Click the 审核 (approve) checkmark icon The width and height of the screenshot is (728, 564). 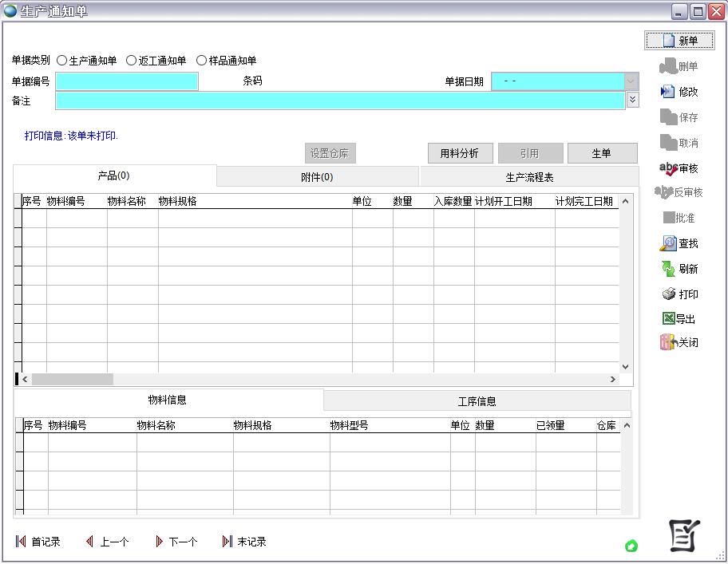pos(669,168)
